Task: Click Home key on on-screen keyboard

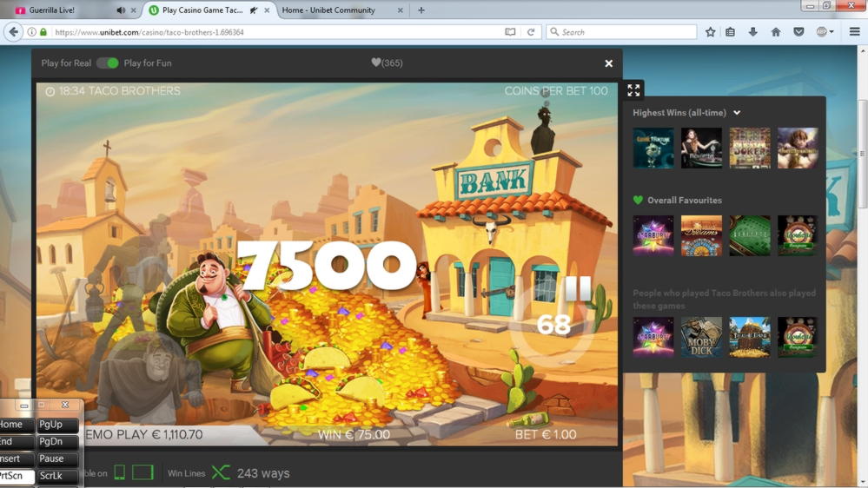Action: coord(17,425)
